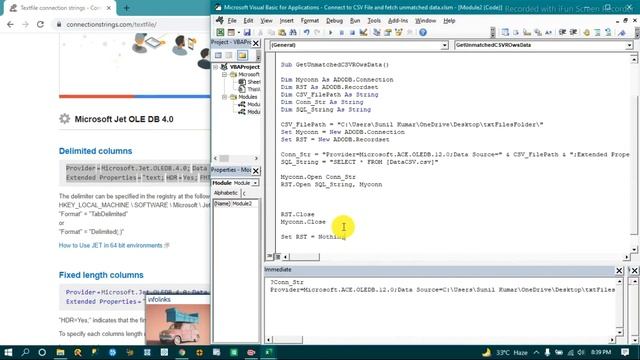Click the Toggle Breakpoint hand icon
Screen dimensions: 640x360
click(x=587, y=32)
